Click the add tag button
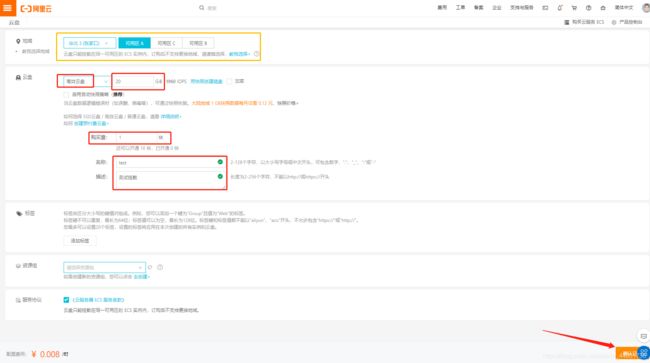Viewport: 650px width, 363px height. tap(80, 241)
